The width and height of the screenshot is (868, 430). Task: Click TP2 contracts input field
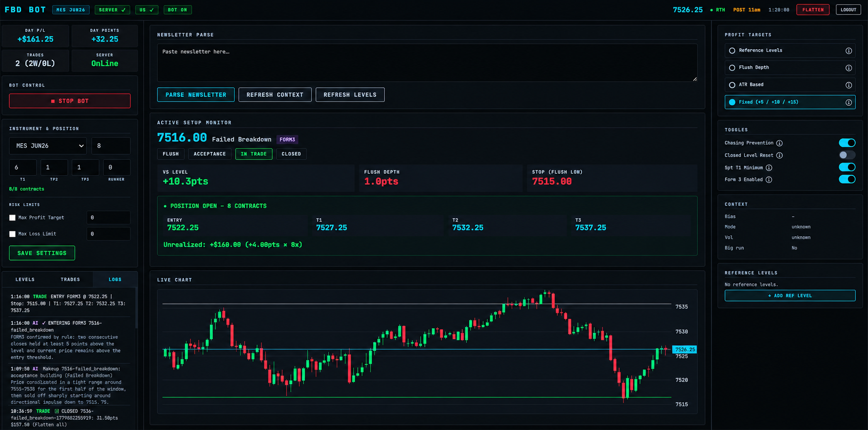tap(54, 167)
